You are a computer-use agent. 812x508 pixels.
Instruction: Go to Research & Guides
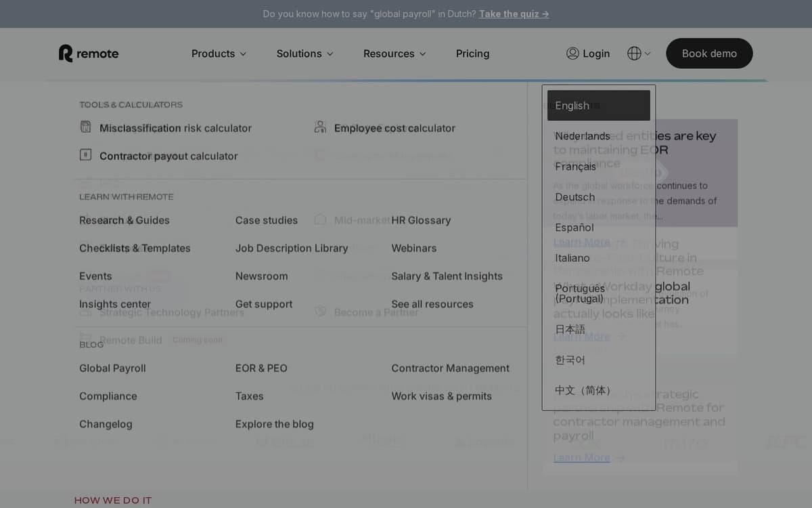pyautogui.click(x=125, y=220)
